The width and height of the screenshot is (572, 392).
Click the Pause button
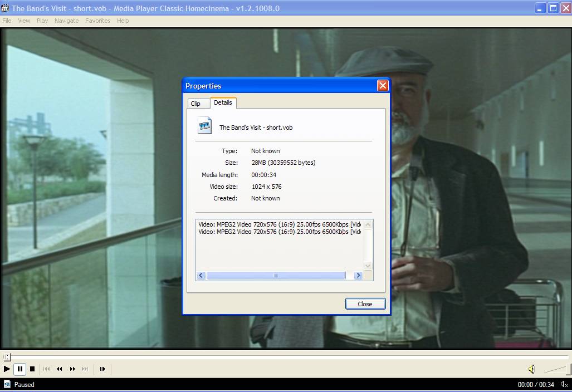pos(19,369)
